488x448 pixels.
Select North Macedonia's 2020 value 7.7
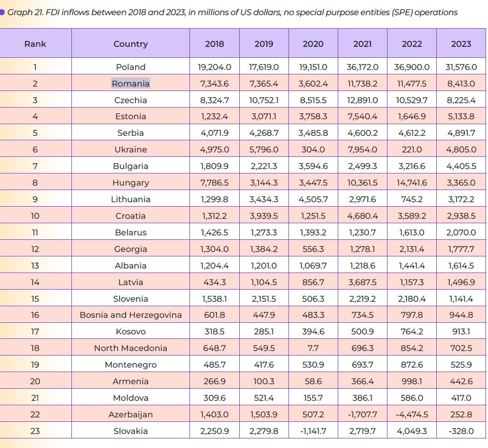[x=313, y=348]
